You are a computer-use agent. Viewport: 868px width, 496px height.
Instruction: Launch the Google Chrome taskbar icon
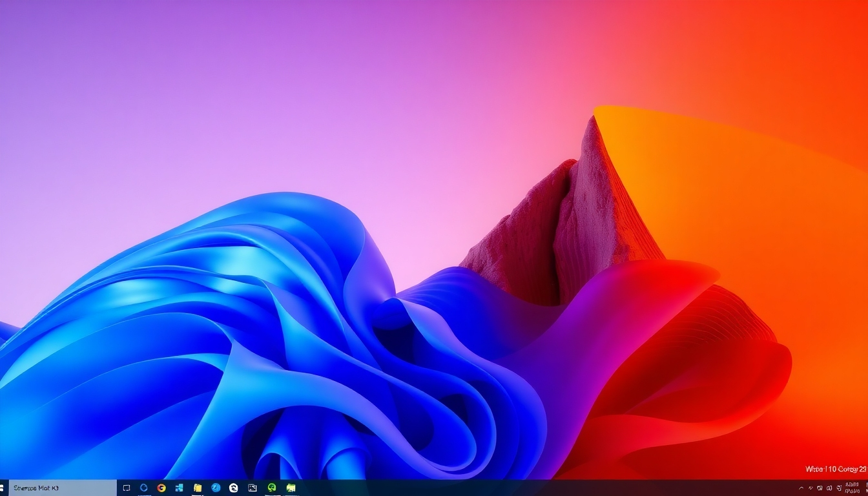pyautogui.click(x=161, y=488)
